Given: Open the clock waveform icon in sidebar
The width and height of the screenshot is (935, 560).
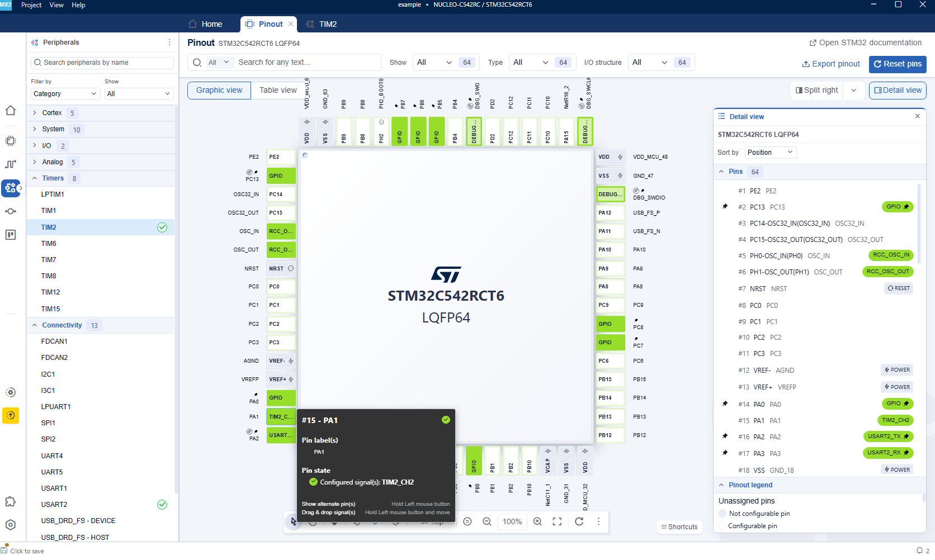Looking at the screenshot, I should coord(11,164).
